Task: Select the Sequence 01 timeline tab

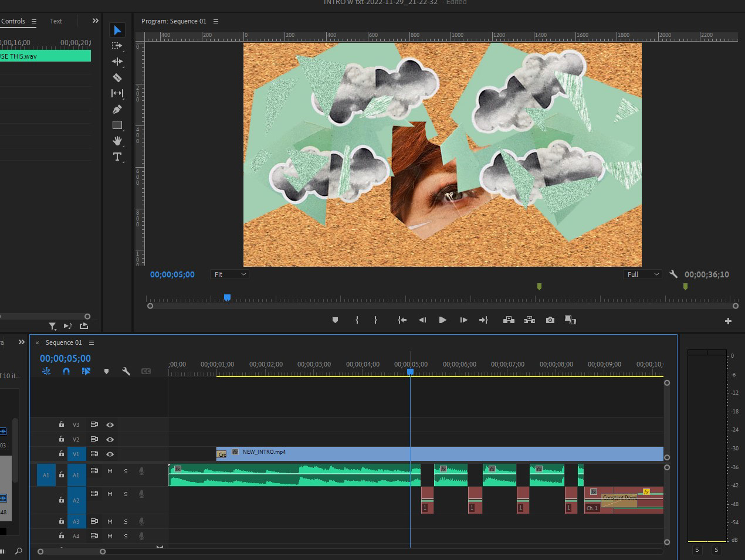Action: (x=63, y=342)
